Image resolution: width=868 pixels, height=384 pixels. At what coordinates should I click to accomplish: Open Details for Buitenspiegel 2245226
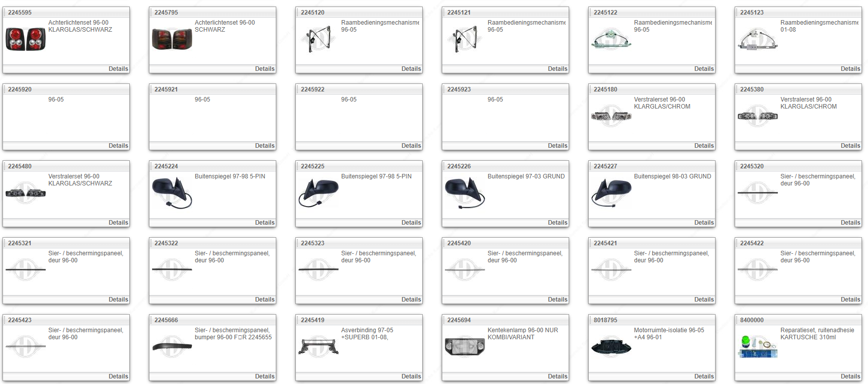click(x=558, y=223)
